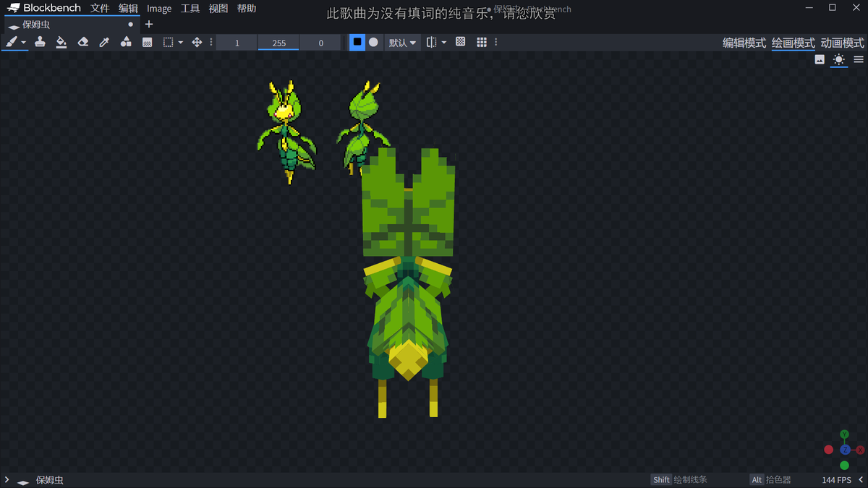Select the move tool
Screen dimensions: 868x488
(197, 42)
